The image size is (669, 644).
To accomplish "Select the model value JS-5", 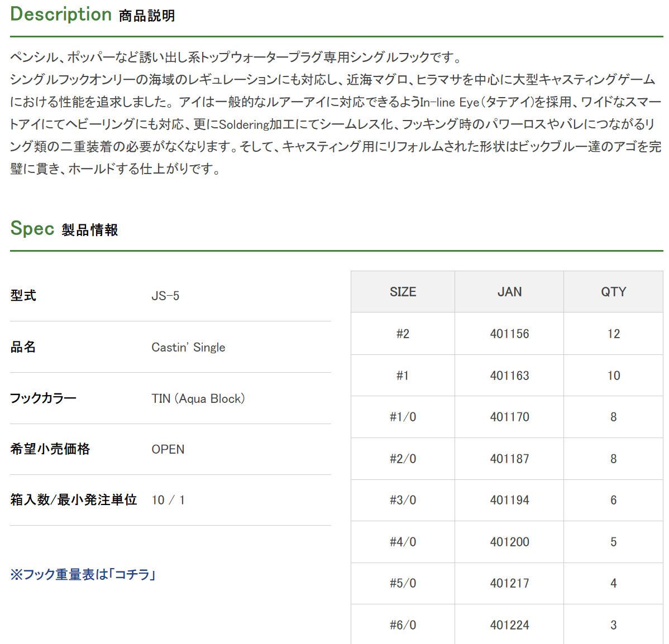I will coord(165,296).
